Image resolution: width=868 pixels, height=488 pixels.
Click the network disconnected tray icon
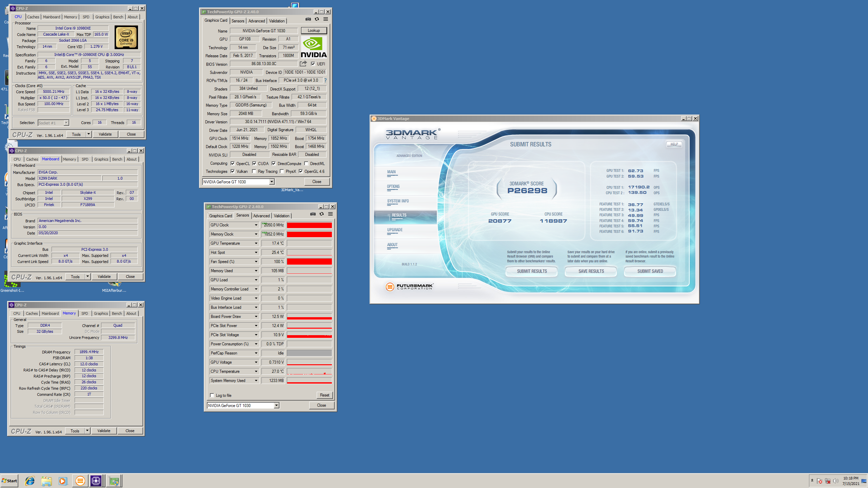(828, 481)
